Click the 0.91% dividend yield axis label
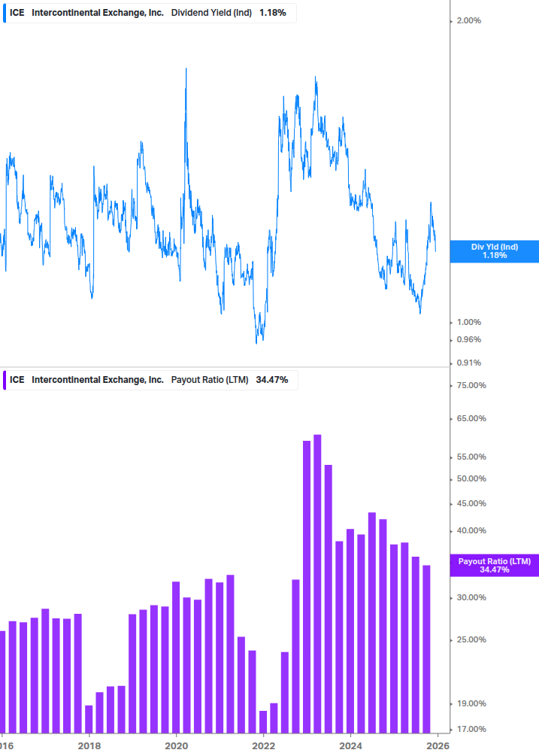The image size is (539, 756). click(x=469, y=363)
